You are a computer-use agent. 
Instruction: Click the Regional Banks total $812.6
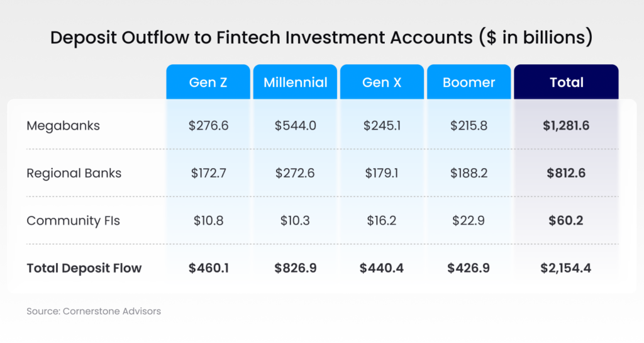566,173
